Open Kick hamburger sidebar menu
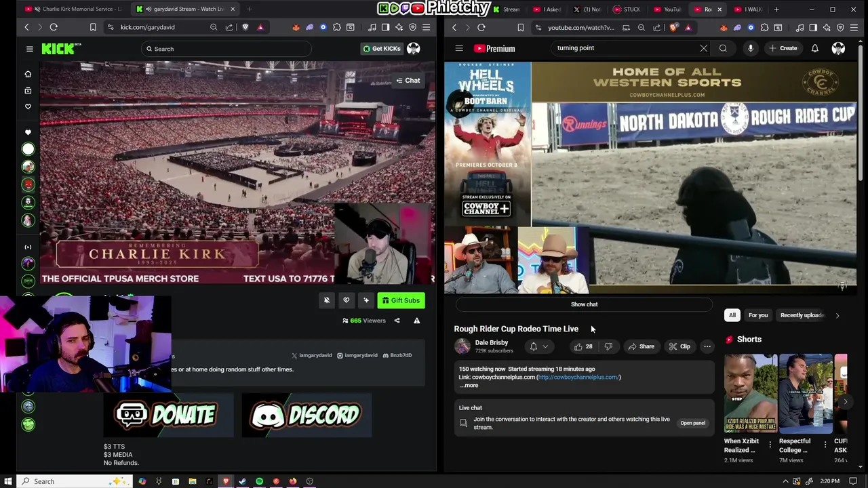Viewport: 868px width, 488px height. coord(30,49)
